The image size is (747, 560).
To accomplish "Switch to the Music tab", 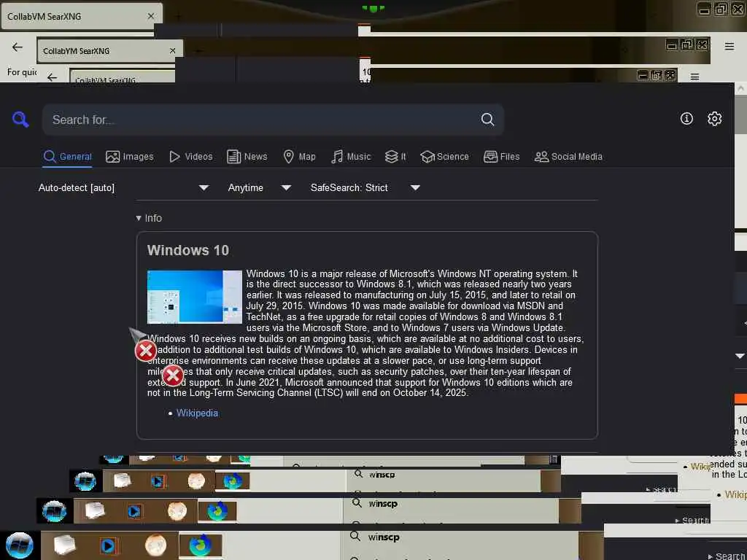I will 351,157.
